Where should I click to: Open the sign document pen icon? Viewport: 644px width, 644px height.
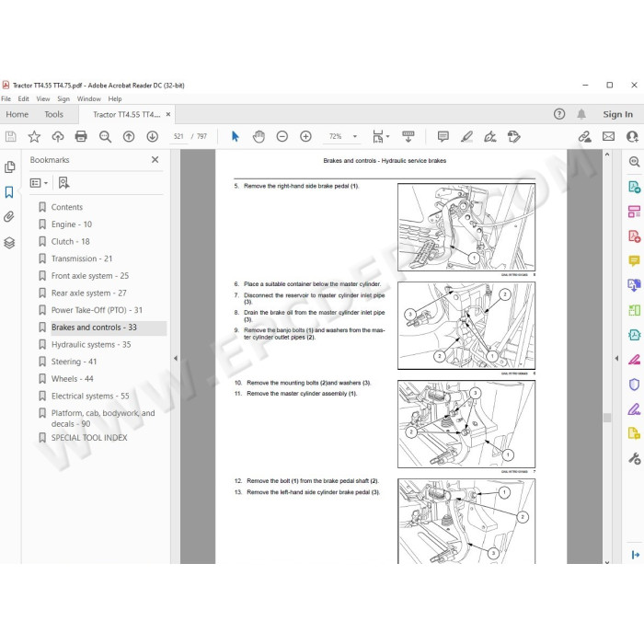[490, 136]
